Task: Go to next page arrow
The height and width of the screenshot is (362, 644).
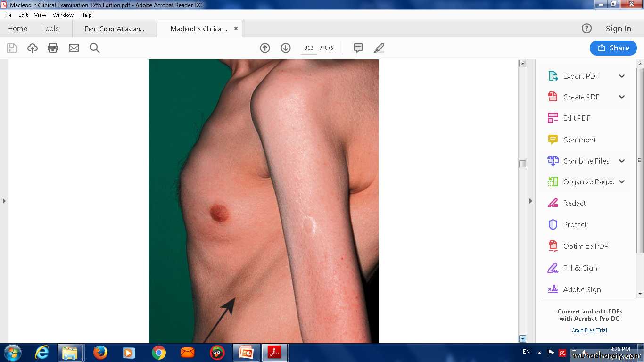Action: point(286,48)
